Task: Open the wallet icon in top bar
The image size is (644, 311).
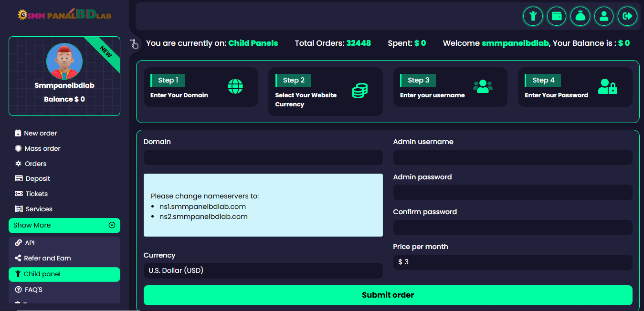Action: 556,16
